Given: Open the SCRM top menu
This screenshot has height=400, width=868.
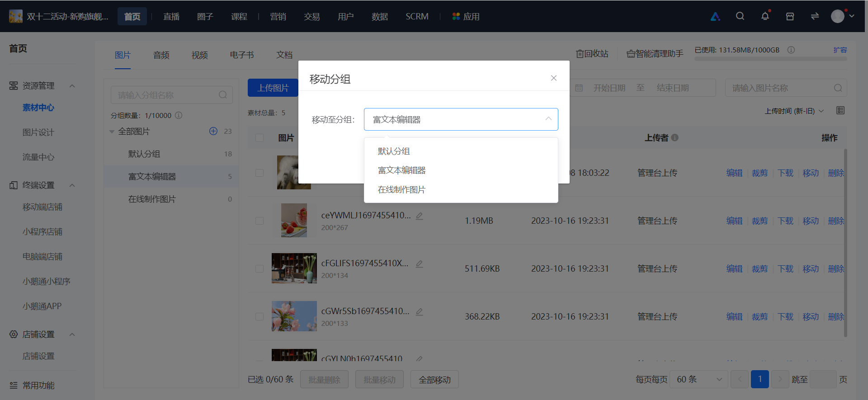Looking at the screenshot, I should click(417, 16).
